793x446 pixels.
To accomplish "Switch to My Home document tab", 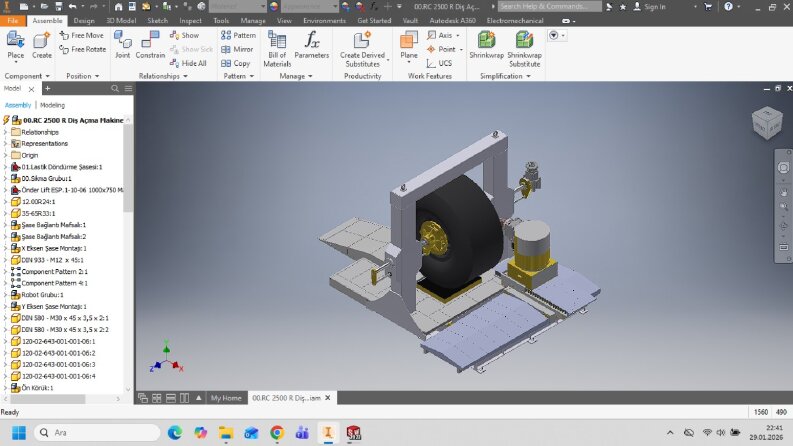I will [x=226, y=398].
